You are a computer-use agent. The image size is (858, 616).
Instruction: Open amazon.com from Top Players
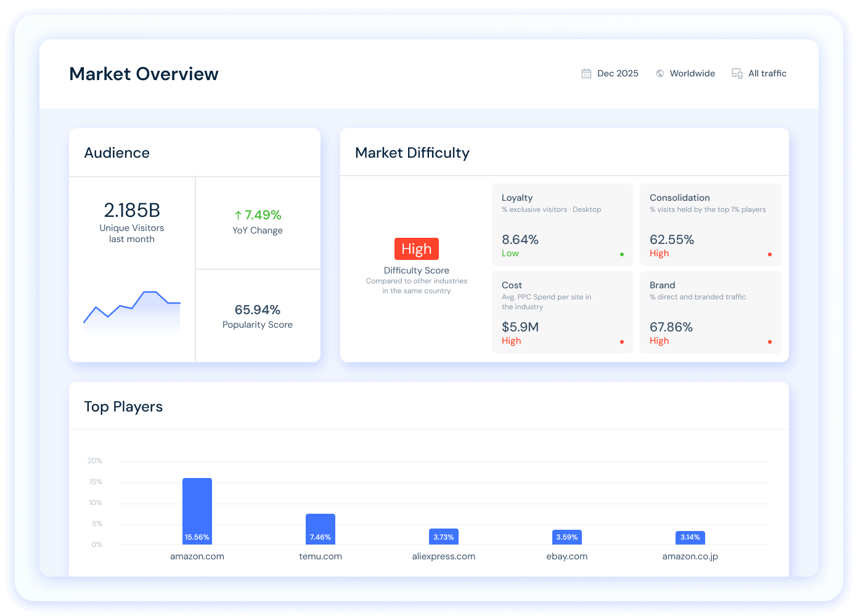[x=197, y=556]
